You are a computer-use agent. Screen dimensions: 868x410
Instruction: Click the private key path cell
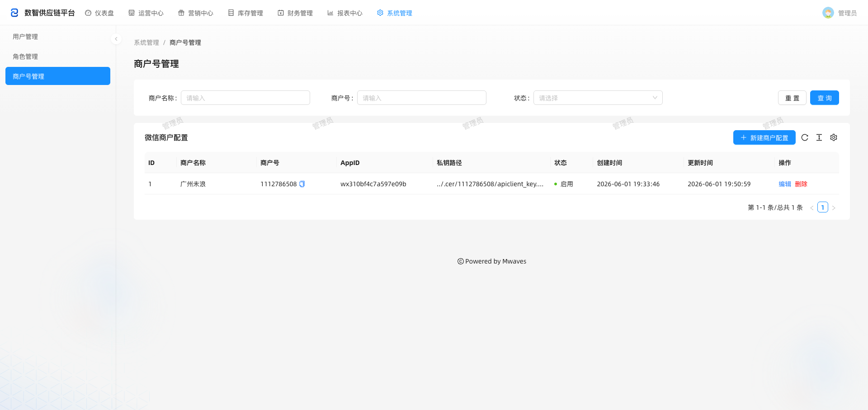pyautogui.click(x=490, y=184)
